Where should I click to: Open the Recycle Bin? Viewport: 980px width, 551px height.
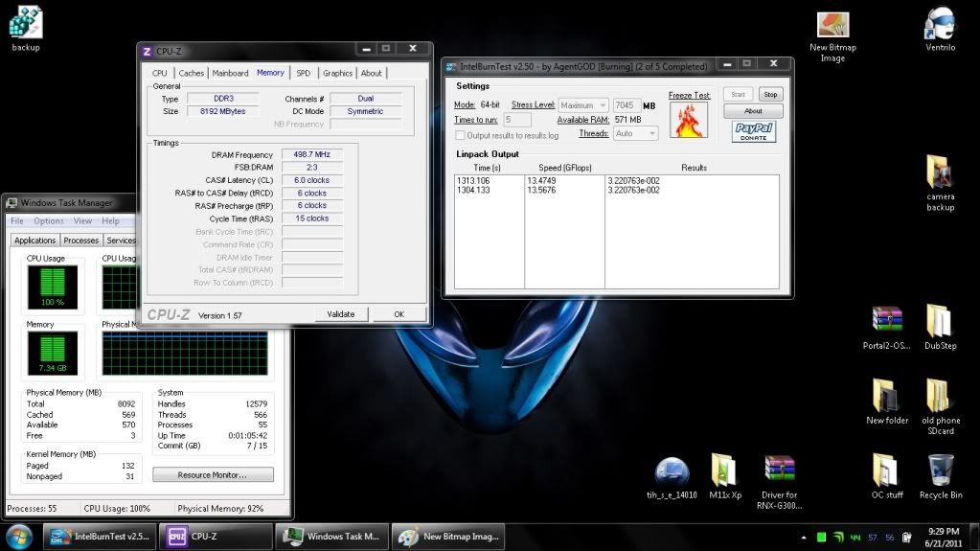(940, 476)
